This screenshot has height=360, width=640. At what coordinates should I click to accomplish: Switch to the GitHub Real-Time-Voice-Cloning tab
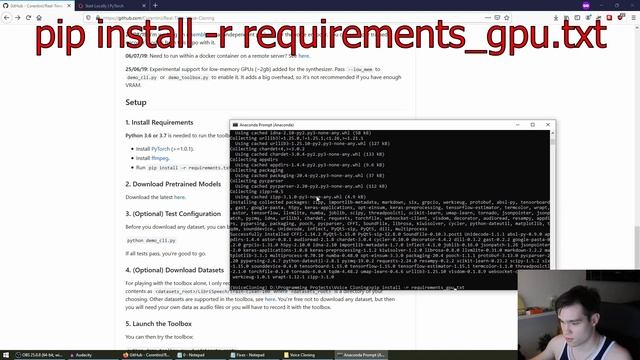coord(37,6)
